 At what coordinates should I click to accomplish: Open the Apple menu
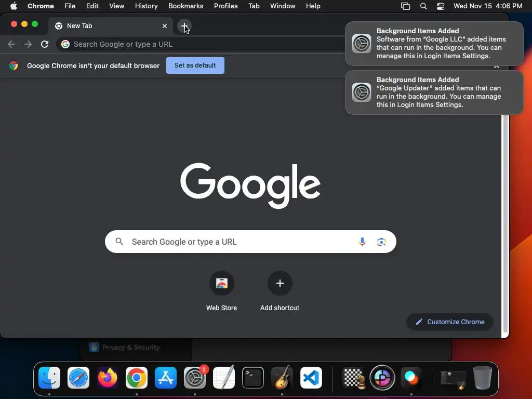pyautogui.click(x=14, y=6)
